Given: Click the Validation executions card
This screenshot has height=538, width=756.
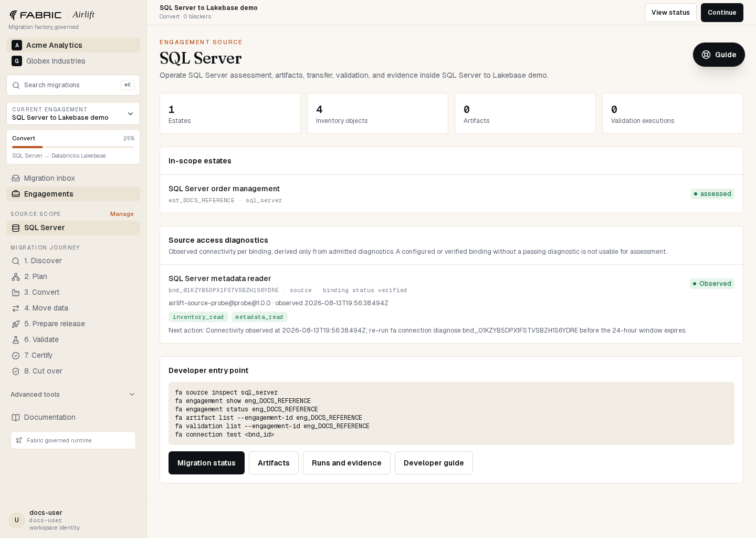Looking at the screenshot, I should coord(673,113).
